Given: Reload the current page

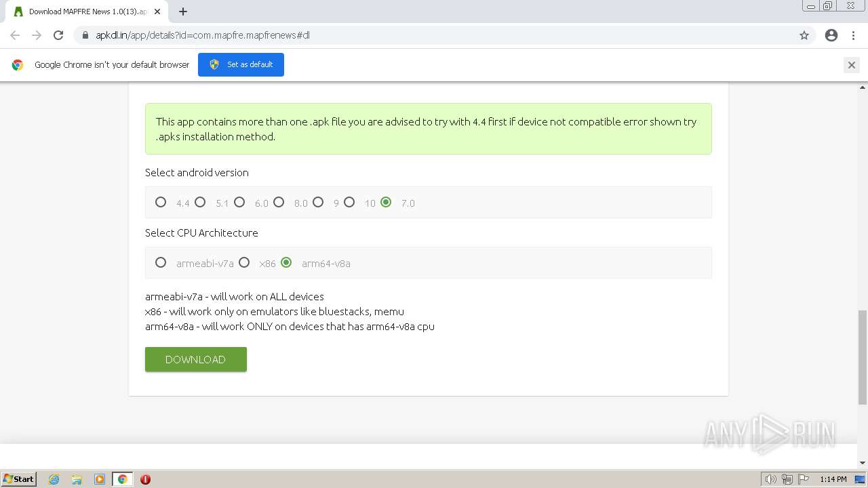Looking at the screenshot, I should point(58,35).
